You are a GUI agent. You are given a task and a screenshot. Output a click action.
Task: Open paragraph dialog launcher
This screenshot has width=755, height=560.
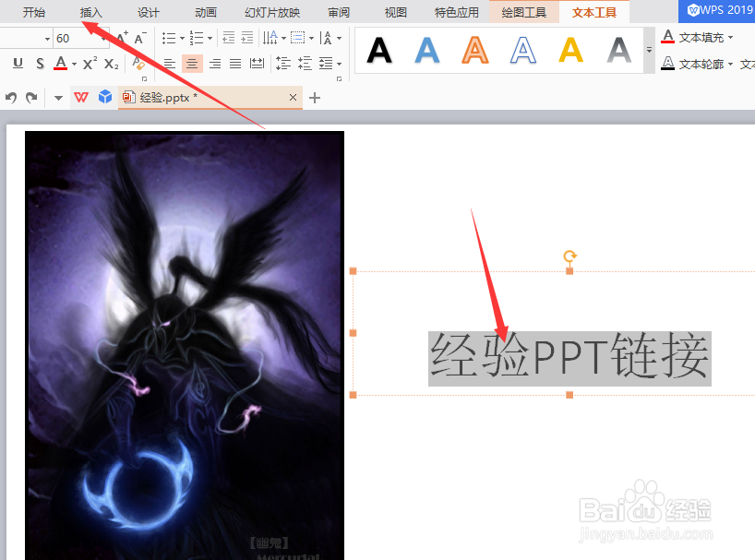point(340,78)
